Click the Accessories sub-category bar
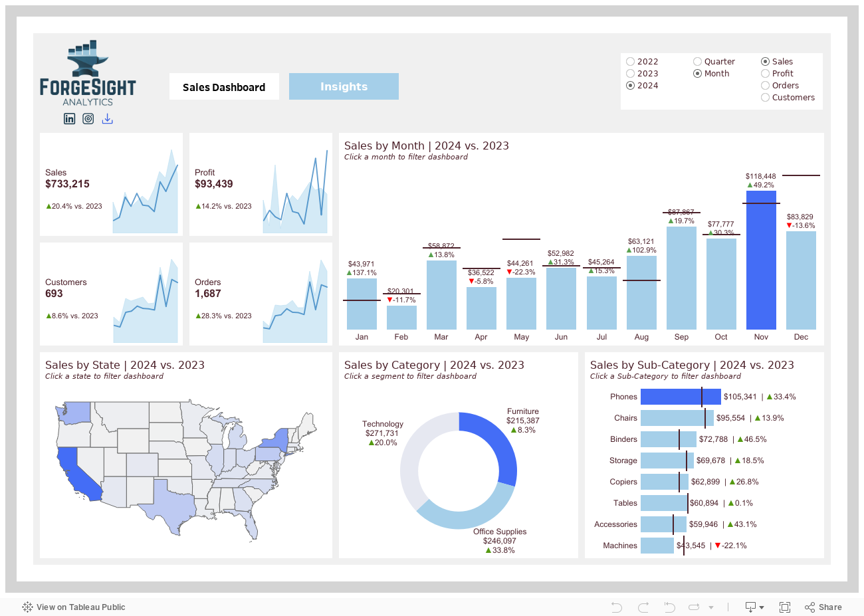The height and width of the screenshot is (616, 864). coord(663,524)
